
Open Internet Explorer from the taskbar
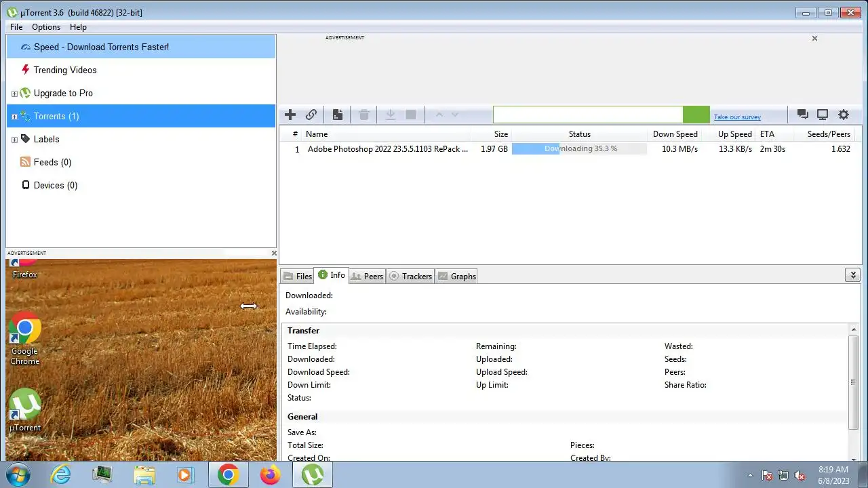[61, 474]
